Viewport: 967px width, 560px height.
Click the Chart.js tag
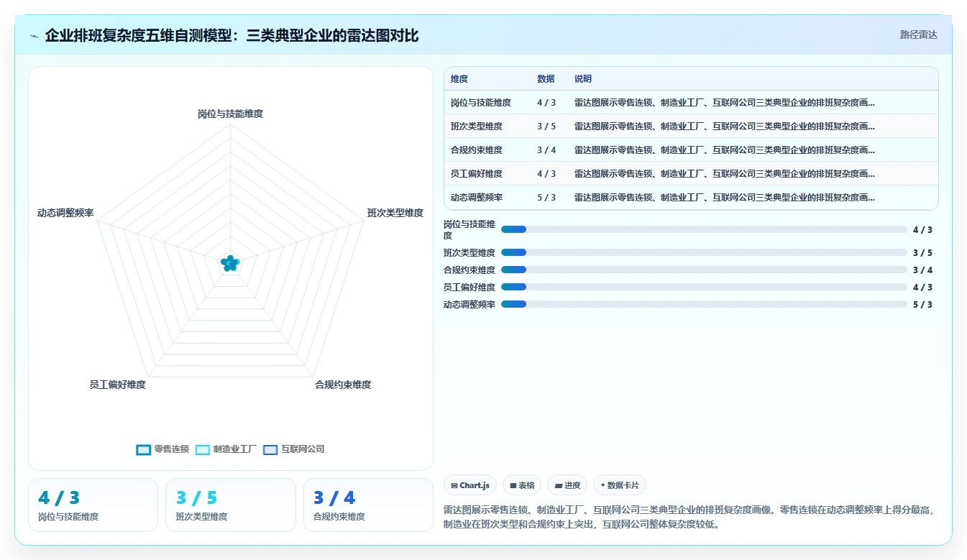point(470,485)
